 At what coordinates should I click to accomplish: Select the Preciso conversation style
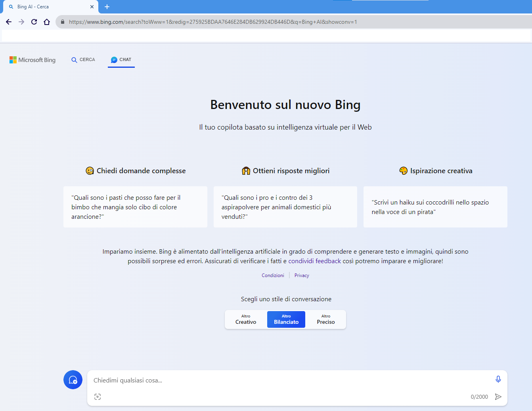coord(325,319)
